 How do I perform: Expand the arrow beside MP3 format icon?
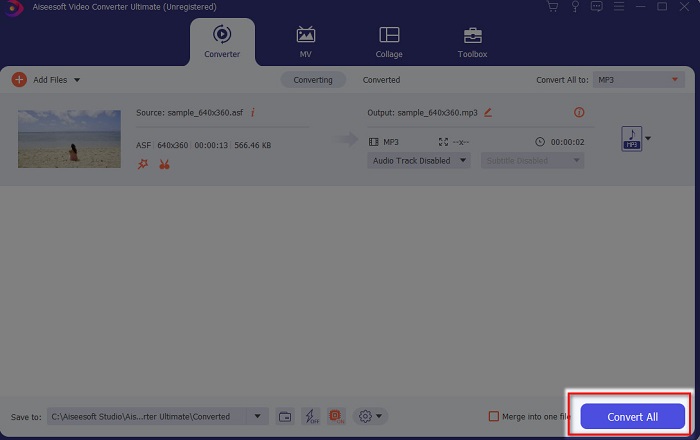(x=648, y=138)
